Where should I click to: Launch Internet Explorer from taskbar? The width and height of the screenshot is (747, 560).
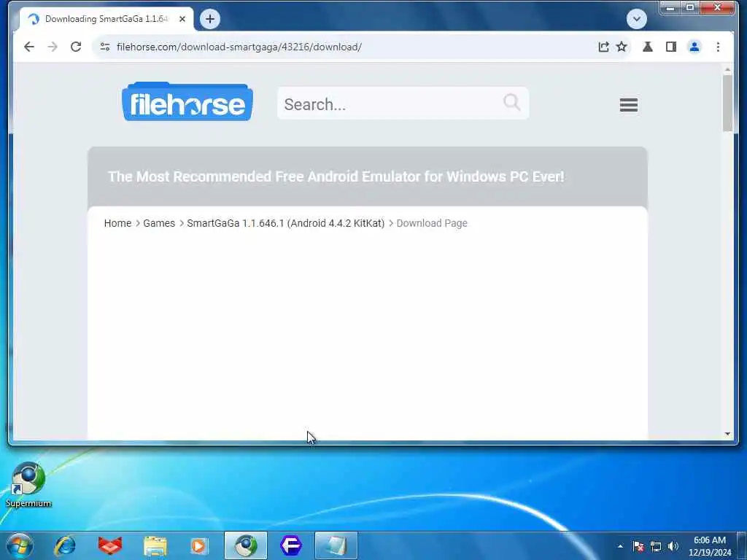pyautogui.click(x=65, y=545)
